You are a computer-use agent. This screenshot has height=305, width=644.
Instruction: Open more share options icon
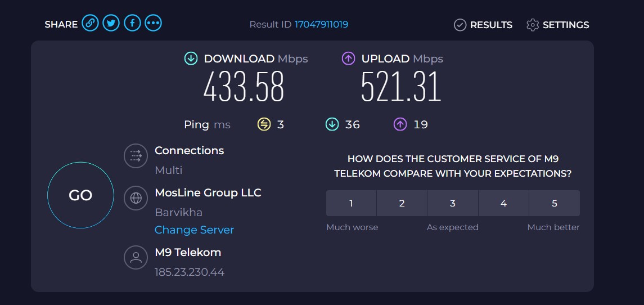tap(153, 23)
